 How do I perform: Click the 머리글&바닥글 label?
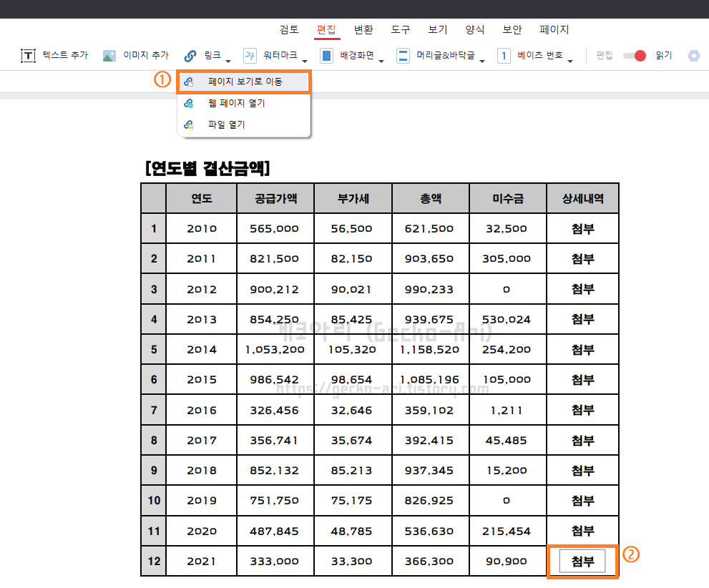(446, 55)
